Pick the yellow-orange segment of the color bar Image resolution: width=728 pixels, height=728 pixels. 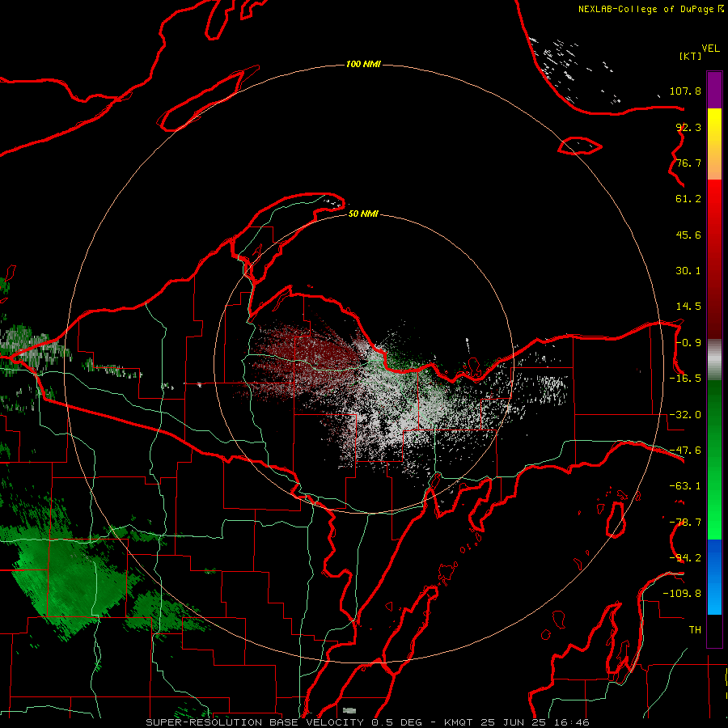click(714, 145)
